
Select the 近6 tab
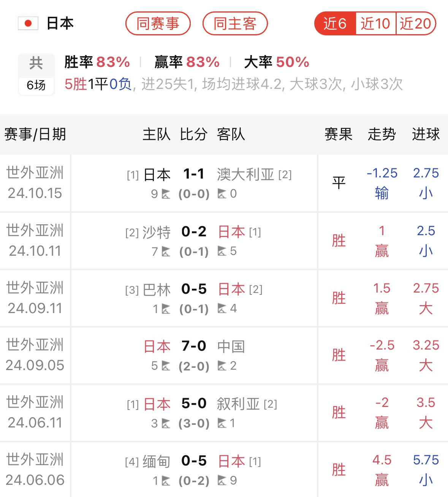[x=334, y=23]
